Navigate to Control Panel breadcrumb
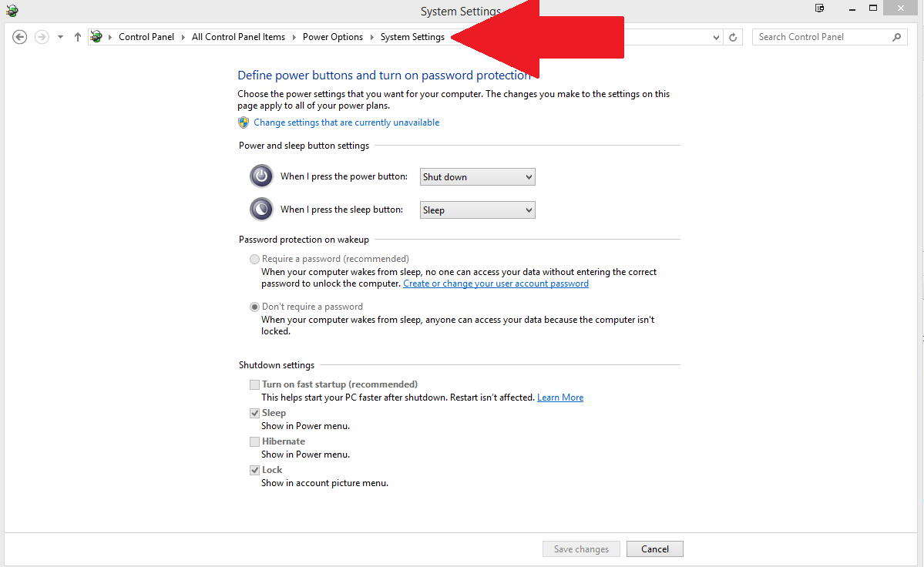This screenshot has height=567, width=924. click(146, 36)
